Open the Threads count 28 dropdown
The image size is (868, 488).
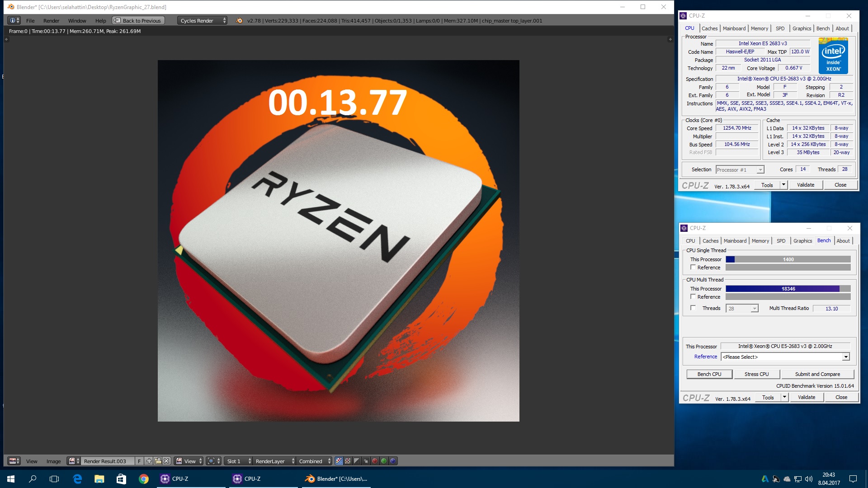point(742,309)
